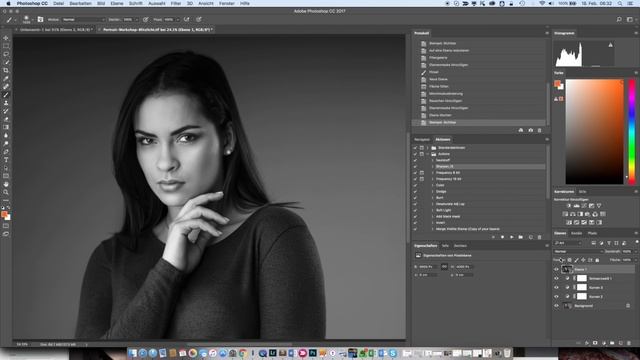Click the Protokoll panel scrollbar
The height and width of the screenshot is (360, 640).
pos(548,103)
